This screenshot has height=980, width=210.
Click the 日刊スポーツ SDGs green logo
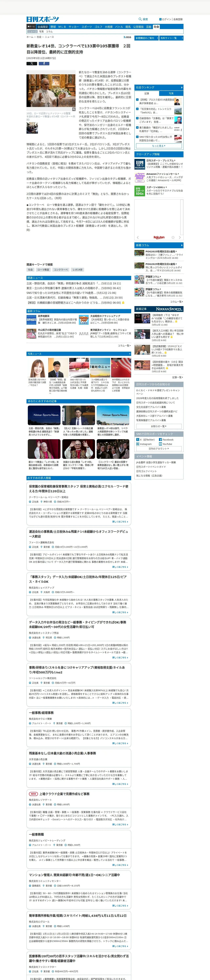tap(140, 191)
